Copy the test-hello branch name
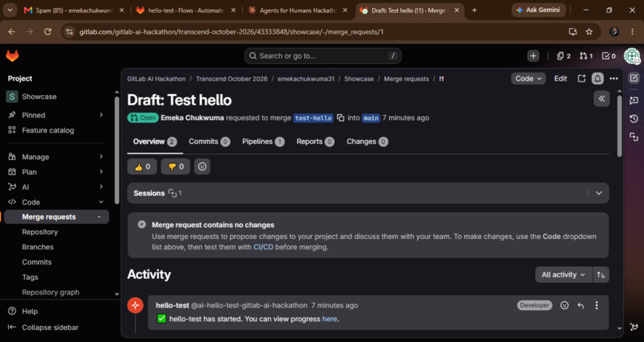 tap(340, 117)
